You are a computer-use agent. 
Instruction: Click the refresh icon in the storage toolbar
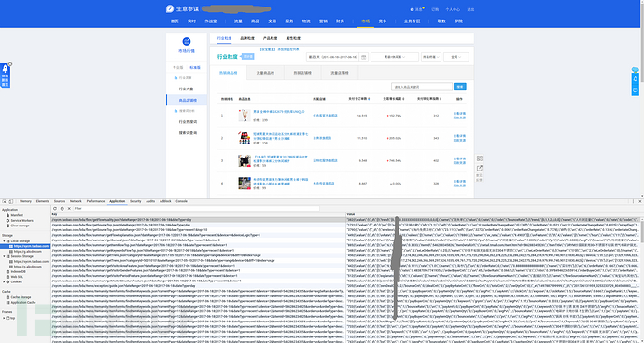(55, 209)
